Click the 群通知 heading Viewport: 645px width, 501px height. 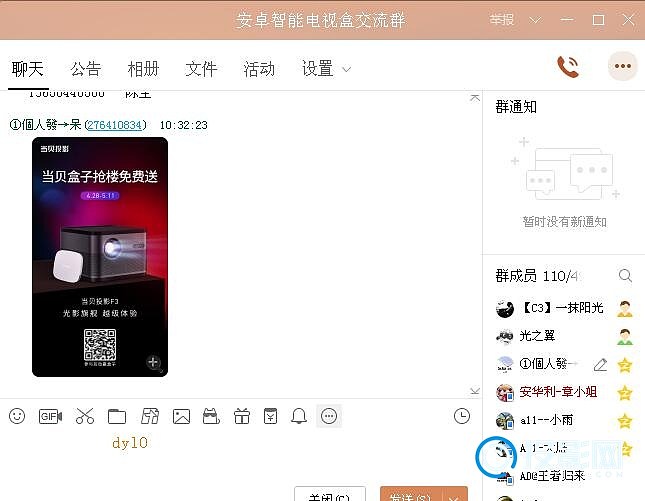point(516,107)
